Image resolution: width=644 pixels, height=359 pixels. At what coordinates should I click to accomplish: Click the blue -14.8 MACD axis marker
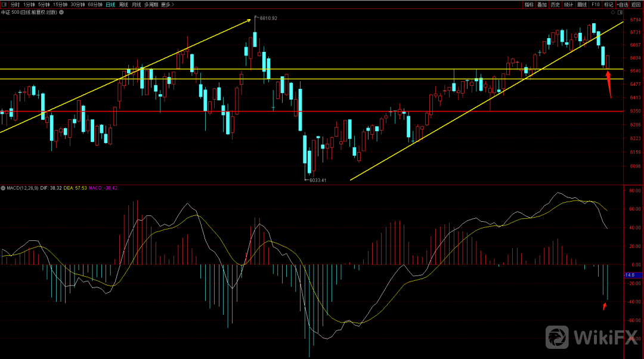pyautogui.click(x=628, y=275)
